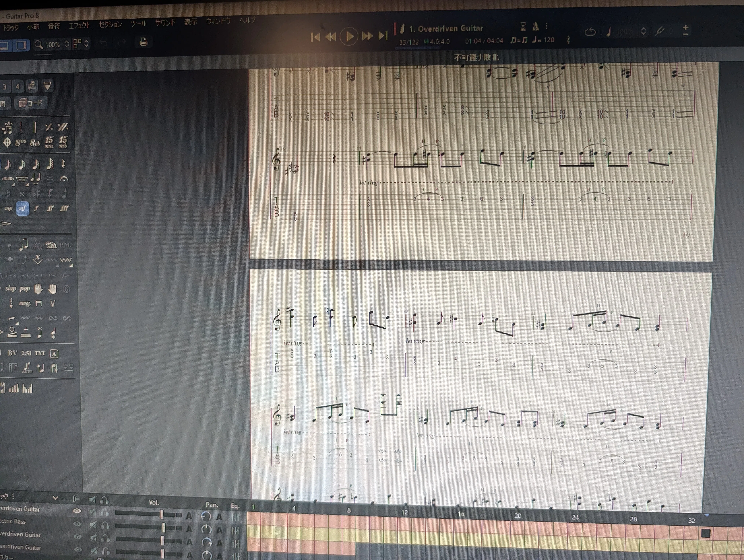
Task: Apply the 8vb octave sign
Action: [35, 143]
